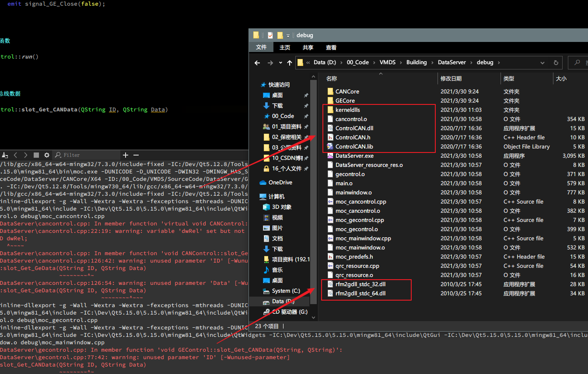Open the 文件 menu in Explorer

[261, 47]
